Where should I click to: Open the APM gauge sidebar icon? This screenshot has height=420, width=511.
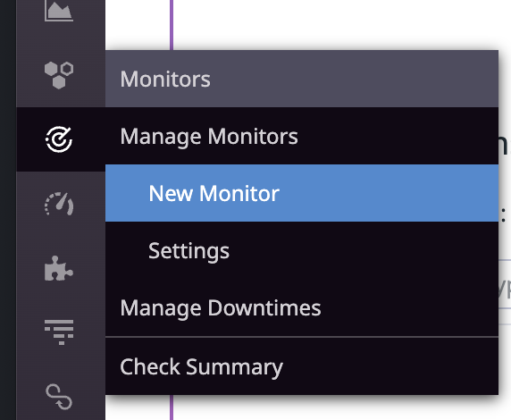pyautogui.click(x=59, y=204)
